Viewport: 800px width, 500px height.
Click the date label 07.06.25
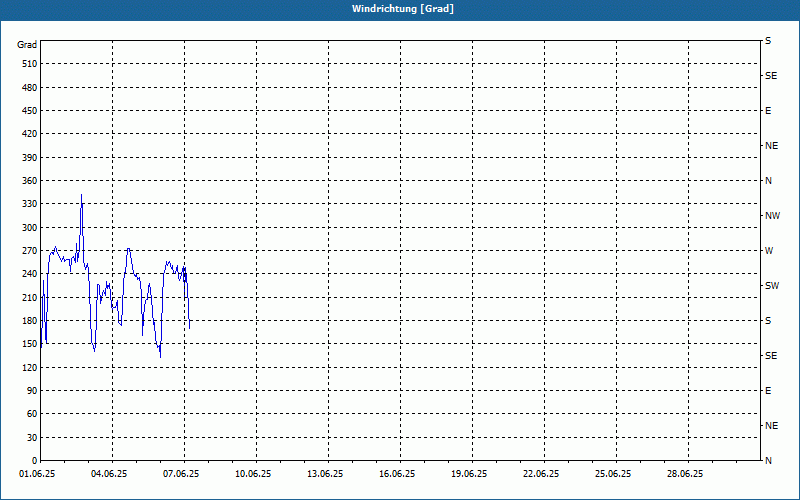(x=181, y=474)
